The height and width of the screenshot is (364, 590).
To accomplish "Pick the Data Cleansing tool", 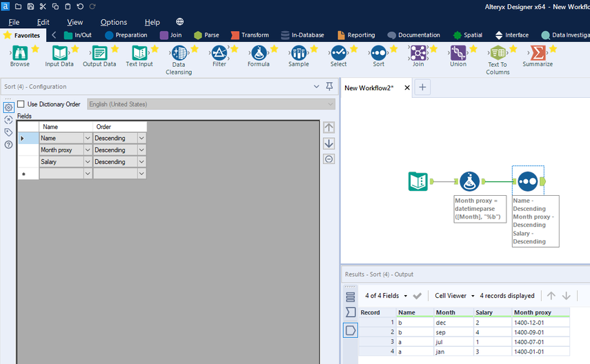I will coord(179,53).
